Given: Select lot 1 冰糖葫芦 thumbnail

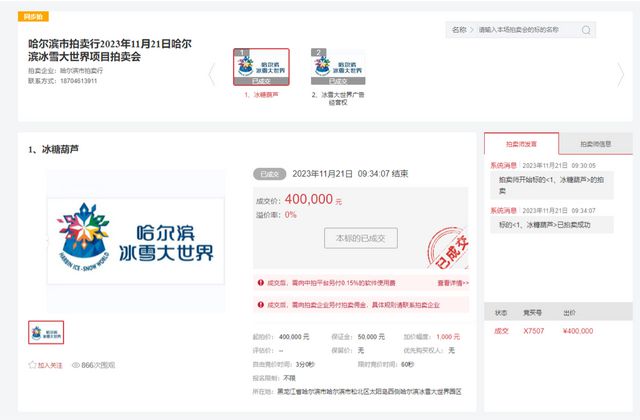Looking at the screenshot, I should [x=261, y=67].
